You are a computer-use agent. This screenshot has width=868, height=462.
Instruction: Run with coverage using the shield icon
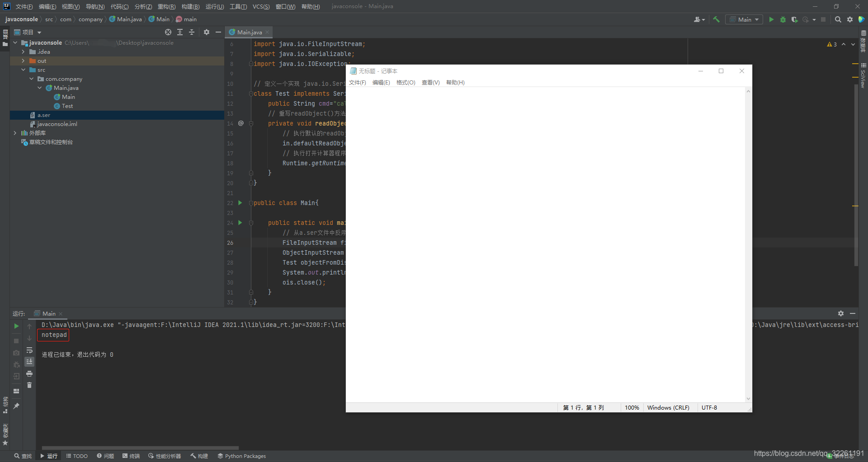(794, 19)
